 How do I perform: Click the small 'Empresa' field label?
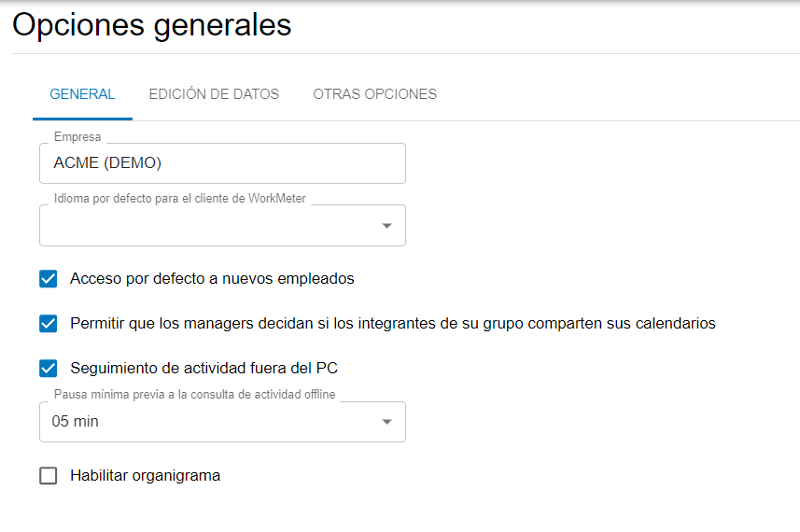77,137
